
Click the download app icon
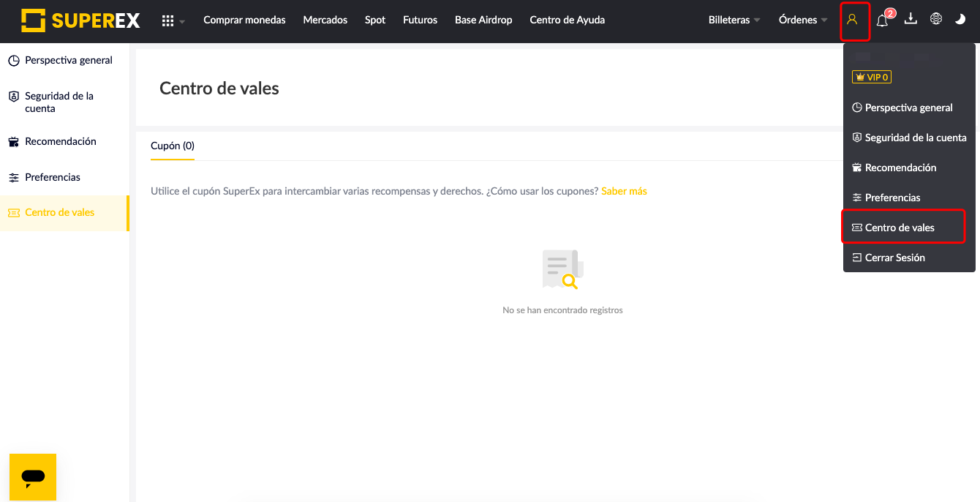click(x=911, y=19)
